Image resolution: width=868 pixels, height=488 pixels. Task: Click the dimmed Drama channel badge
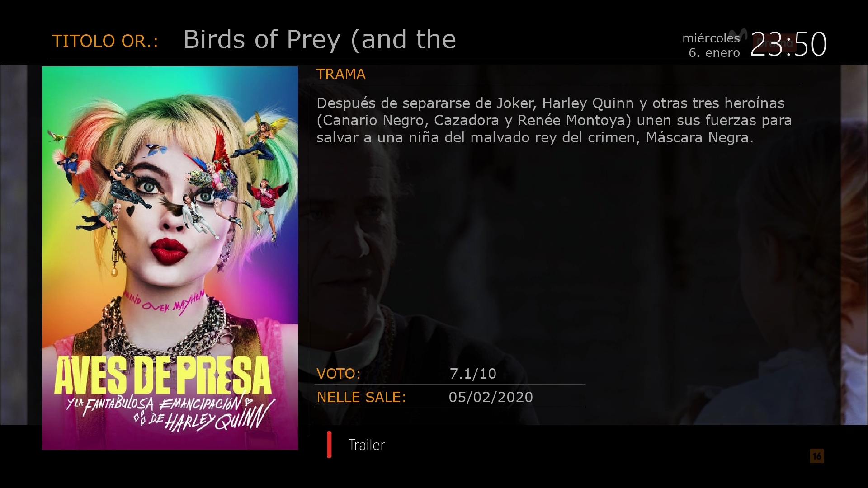[x=774, y=43]
